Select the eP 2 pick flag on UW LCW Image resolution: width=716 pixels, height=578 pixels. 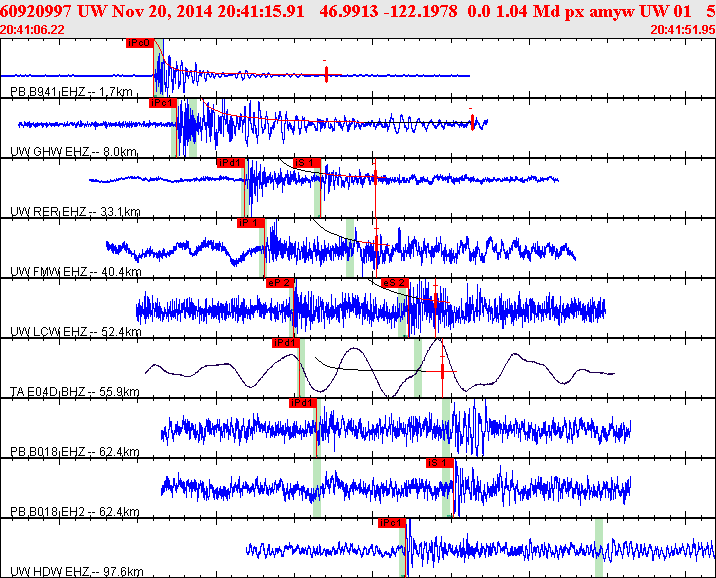tap(280, 283)
